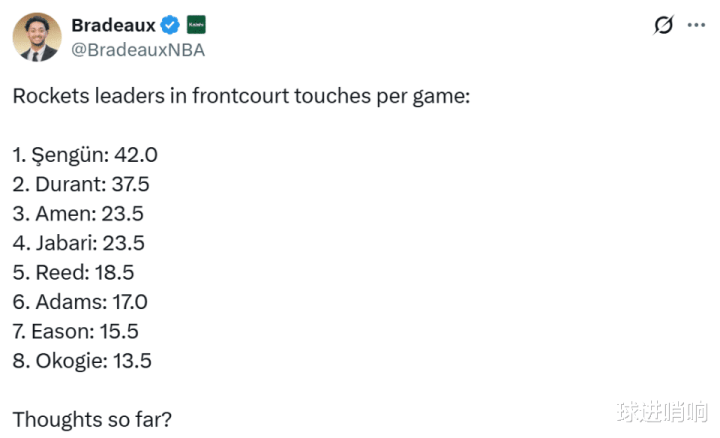Click the Chinese watermark in the corner

(662, 411)
